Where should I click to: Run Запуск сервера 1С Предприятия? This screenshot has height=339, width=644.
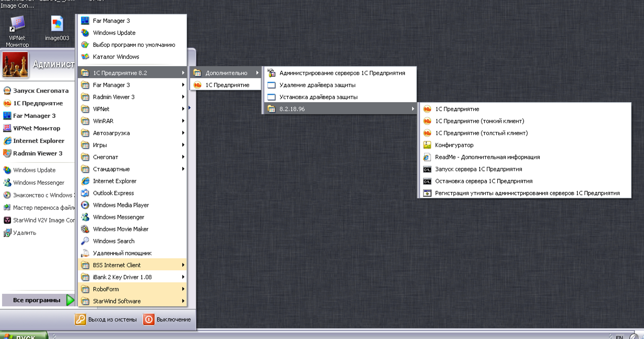pyautogui.click(x=525, y=169)
